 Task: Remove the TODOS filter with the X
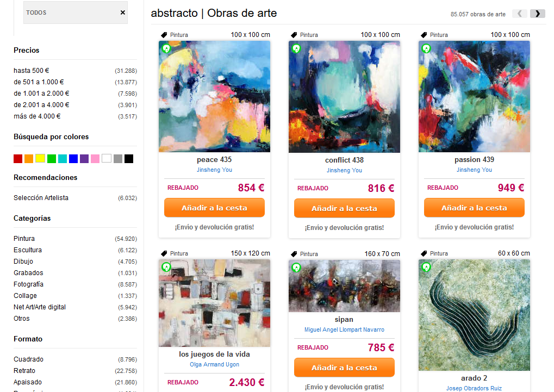coord(123,13)
